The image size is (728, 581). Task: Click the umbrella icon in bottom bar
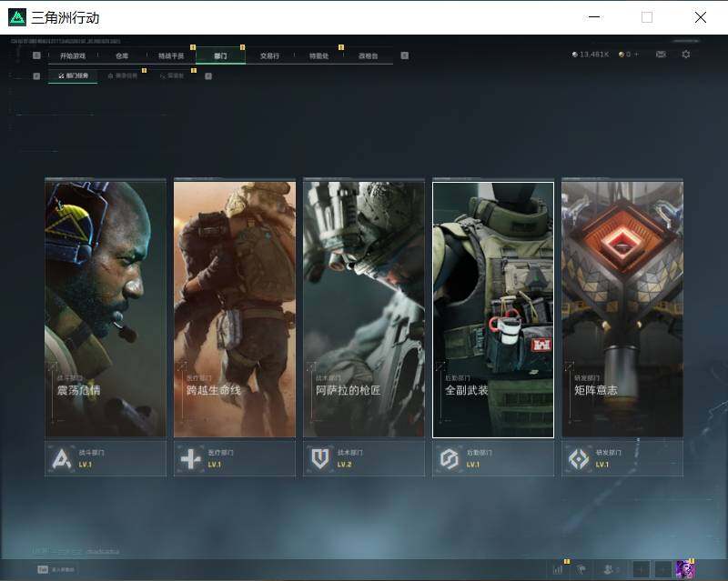tap(581, 569)
